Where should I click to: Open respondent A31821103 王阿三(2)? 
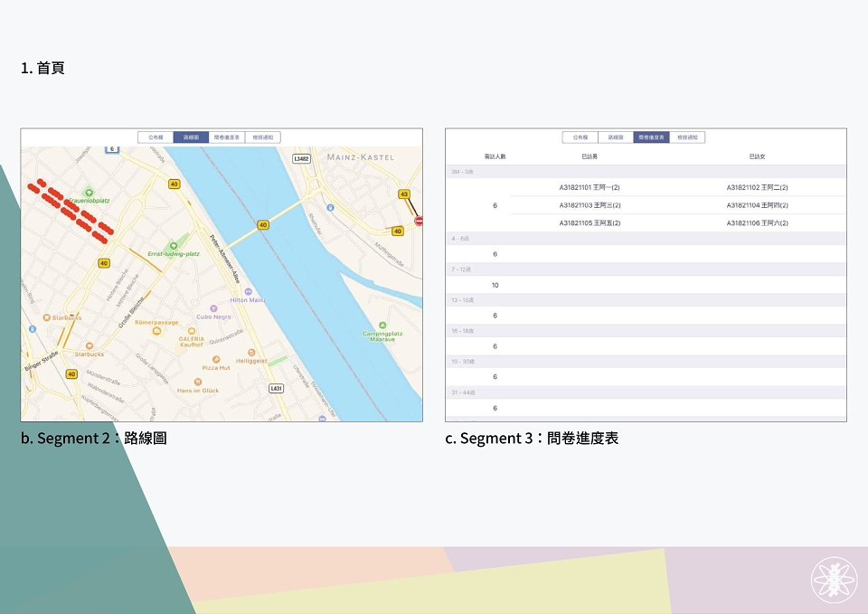(590, 205)
